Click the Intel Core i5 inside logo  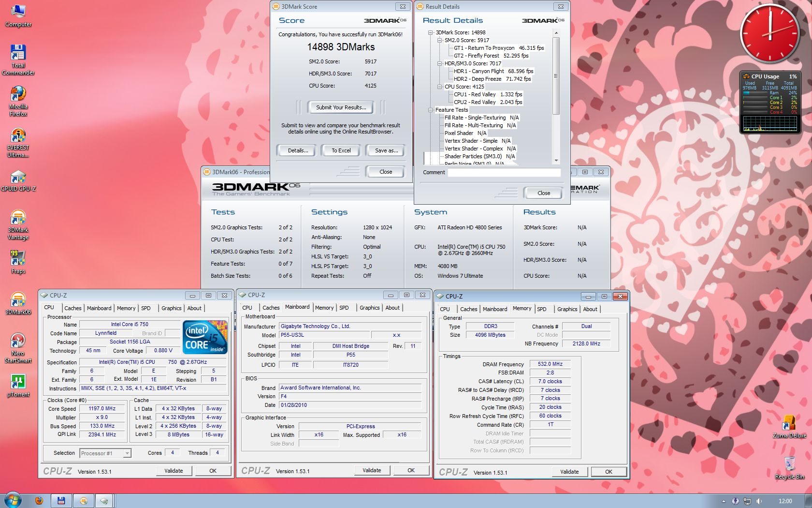coord(205,337)
